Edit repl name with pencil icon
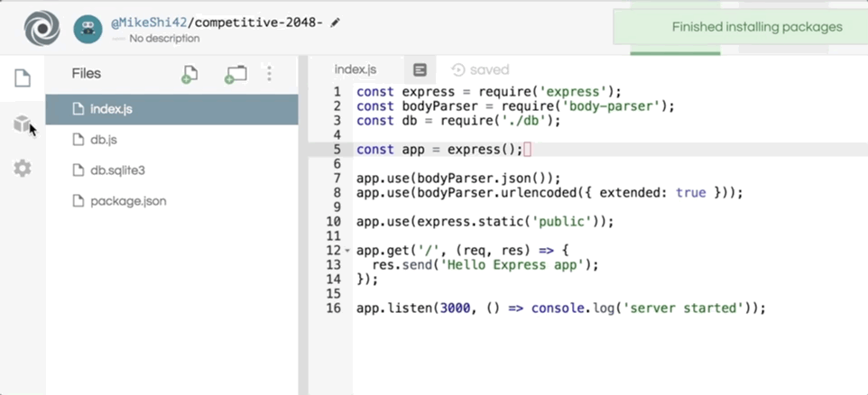 pyautogui.click(x=335, y=23)
